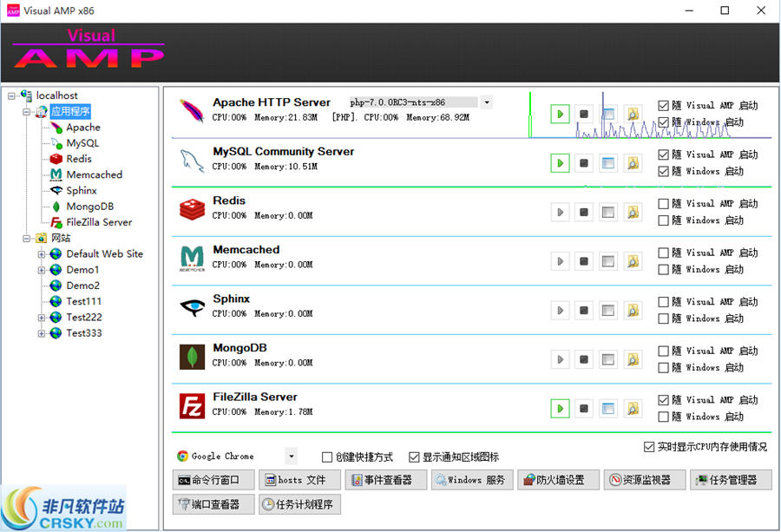This screenshot has height=532, width=781.
Task: Collapse the 网站 tree node
Action: [27, 238]
